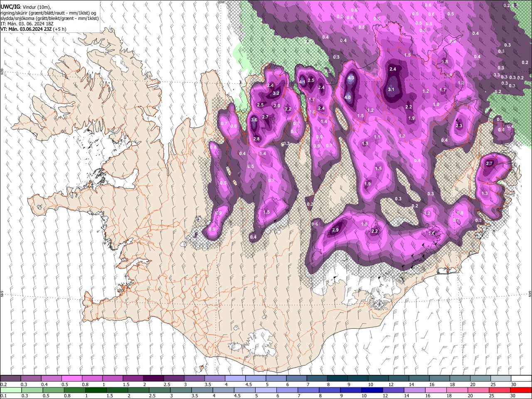This screenshot has height=399, width=532.
Task: Click the 'IT: Mán. 03. 06. 2024 18Z' line
Action: click(x=27, y=24)
